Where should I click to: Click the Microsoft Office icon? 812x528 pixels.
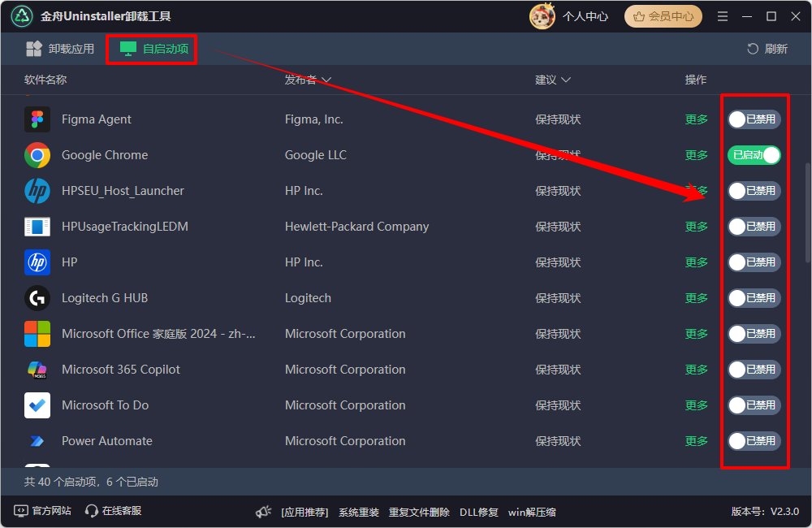[37, 334]
